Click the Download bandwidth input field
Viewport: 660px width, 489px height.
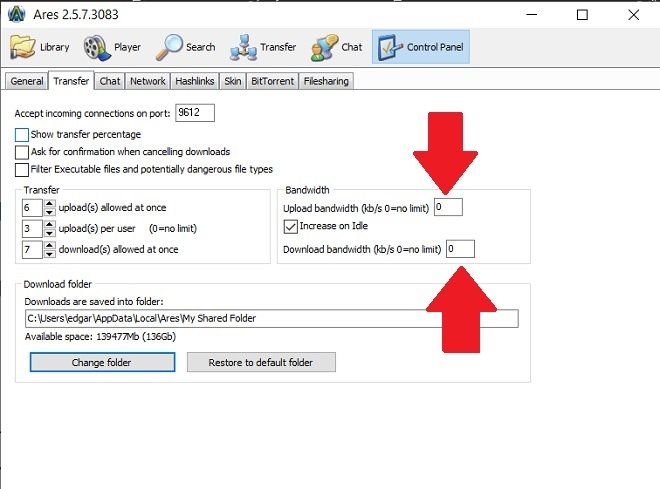point(460,249)
